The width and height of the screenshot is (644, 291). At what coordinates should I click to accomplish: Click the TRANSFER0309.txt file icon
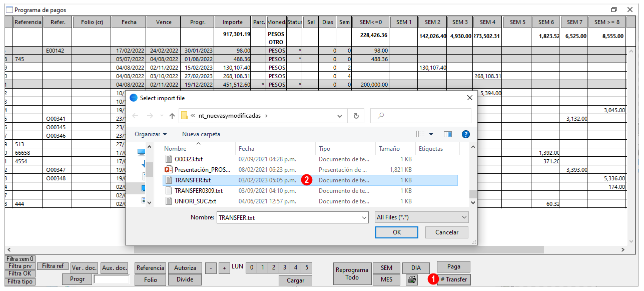[168, 190]
